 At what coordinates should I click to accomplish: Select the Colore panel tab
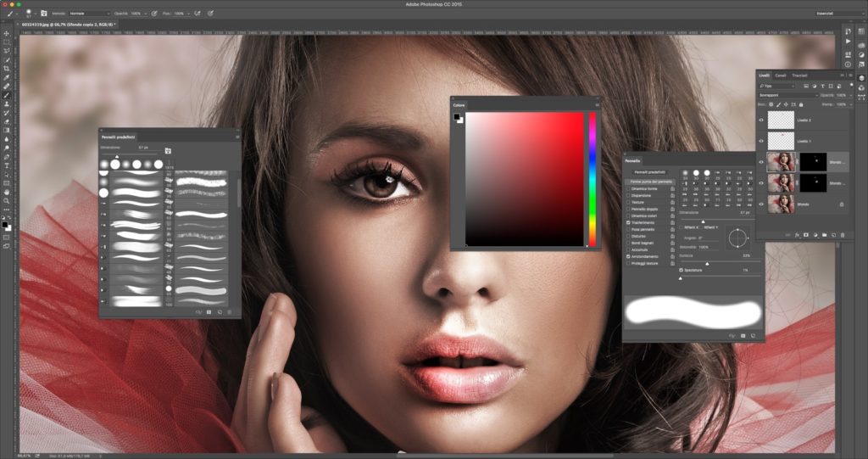click(x=459, y=105)
